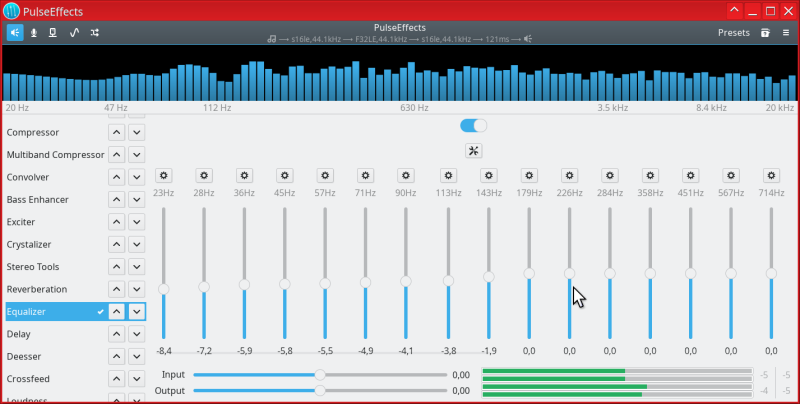Move Reverberation up in effect order
The image size is (800, 404).
click(x=117, y=289)
